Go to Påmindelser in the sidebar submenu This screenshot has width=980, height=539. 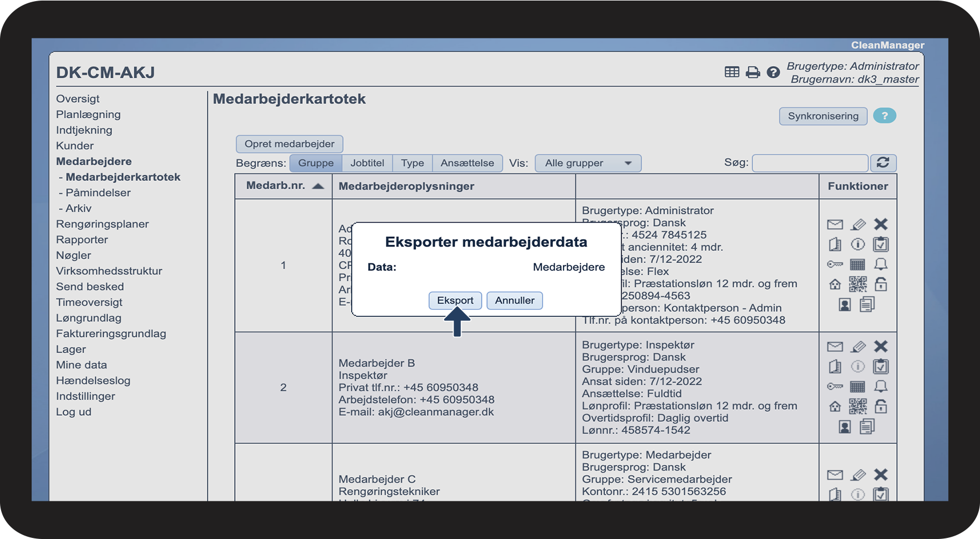[x=98, y=193]
